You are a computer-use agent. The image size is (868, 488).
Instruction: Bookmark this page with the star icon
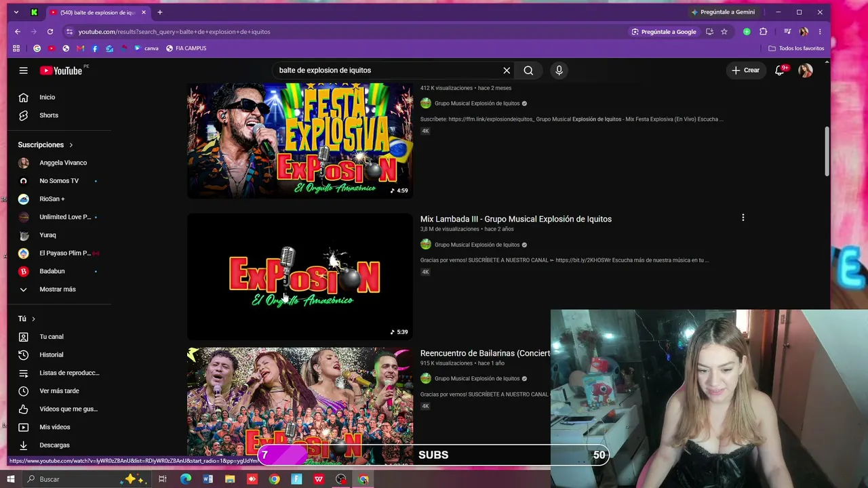pos(724,32)
